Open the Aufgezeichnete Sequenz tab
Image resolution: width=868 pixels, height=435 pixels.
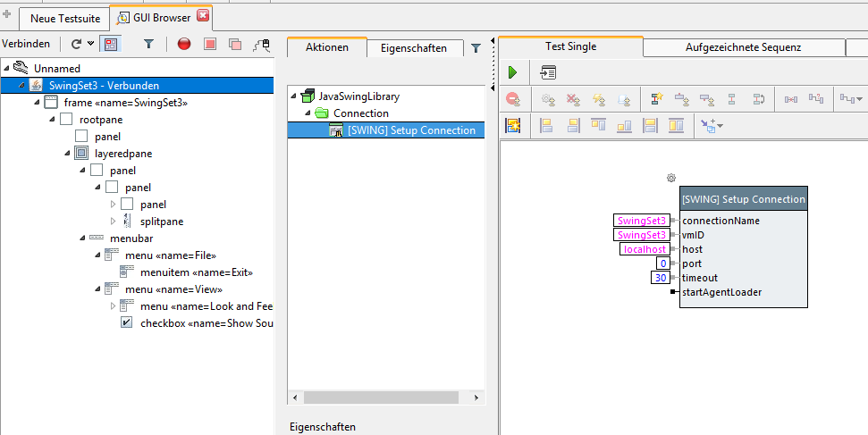tap(743, 47)
